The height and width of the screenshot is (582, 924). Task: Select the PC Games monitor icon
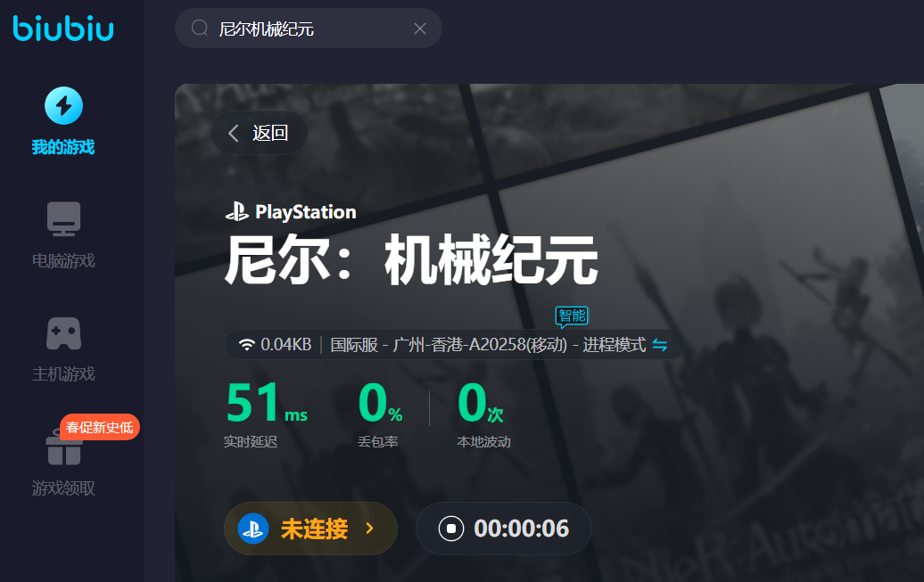click(x=63, y=218)
